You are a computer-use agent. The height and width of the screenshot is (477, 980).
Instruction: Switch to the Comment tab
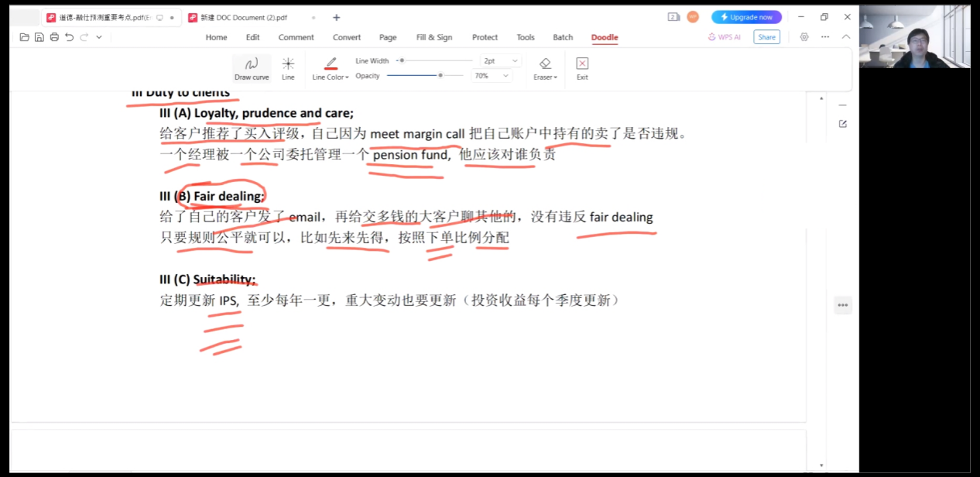tap(296, 37)
